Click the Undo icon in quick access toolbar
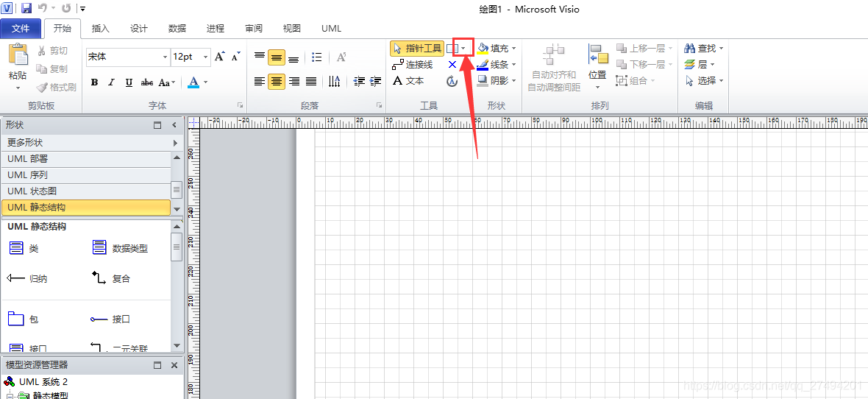Viewport: 868px width, 399px height. [42, 8]
